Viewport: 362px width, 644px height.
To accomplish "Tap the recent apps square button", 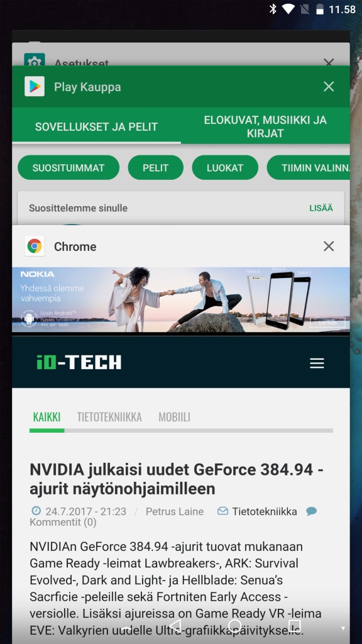I will tap(294, 625).
